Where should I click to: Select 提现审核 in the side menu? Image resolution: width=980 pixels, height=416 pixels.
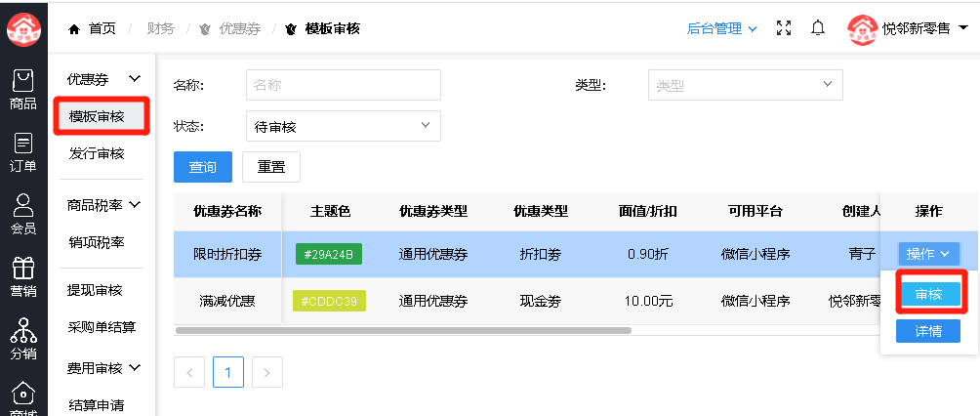click(x=95, y=290)
